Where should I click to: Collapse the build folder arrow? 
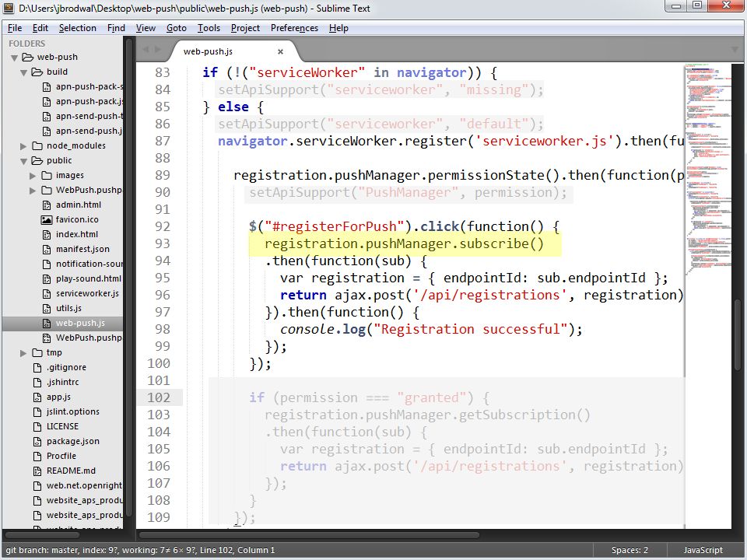23,72
